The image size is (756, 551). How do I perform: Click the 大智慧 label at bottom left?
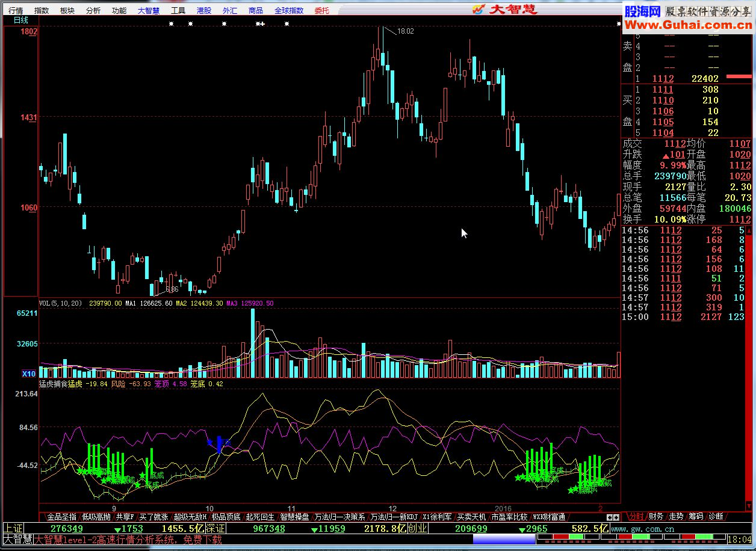coord(17,540)
